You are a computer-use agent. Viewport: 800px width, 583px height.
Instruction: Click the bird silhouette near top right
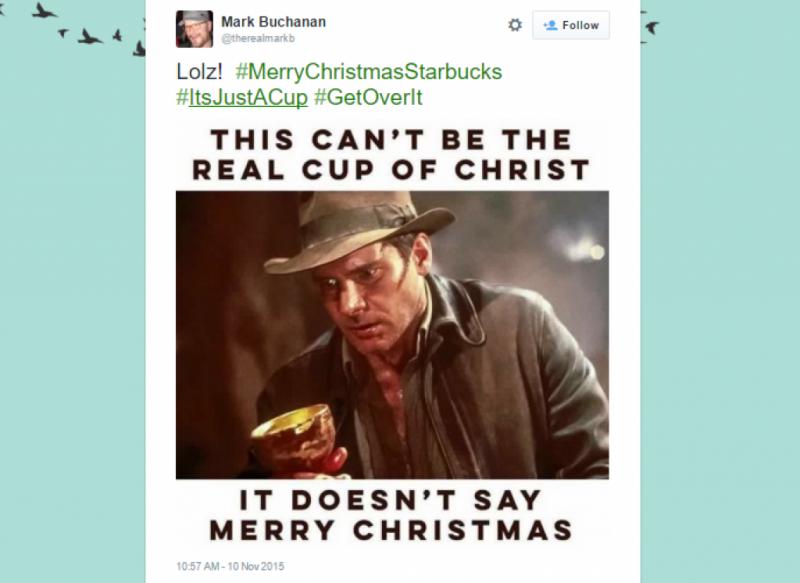[652, 27]
